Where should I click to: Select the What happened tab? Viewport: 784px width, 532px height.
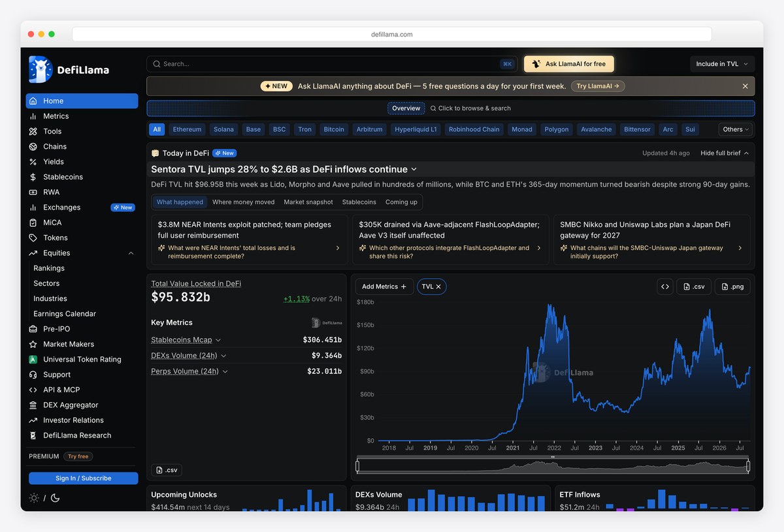point(180,202)
